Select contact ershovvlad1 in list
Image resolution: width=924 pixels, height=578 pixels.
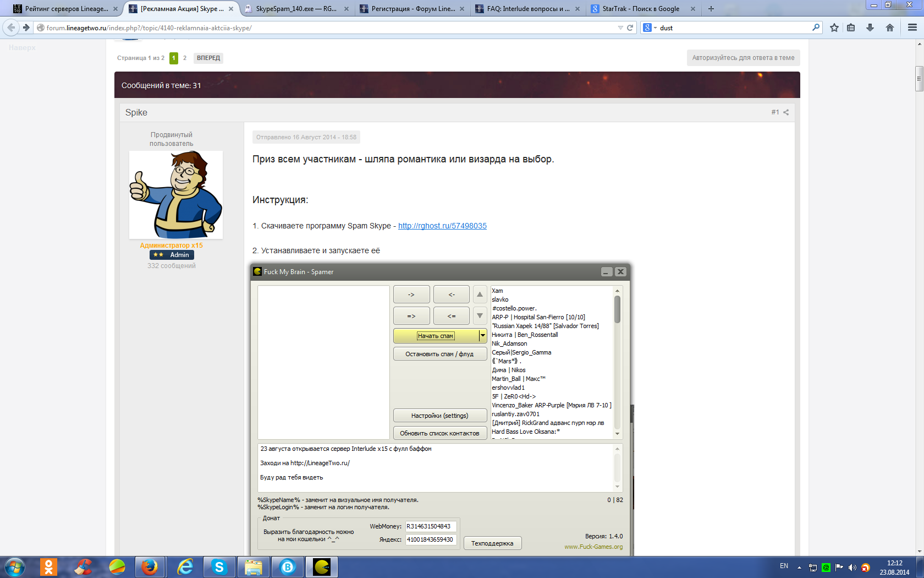508,388
